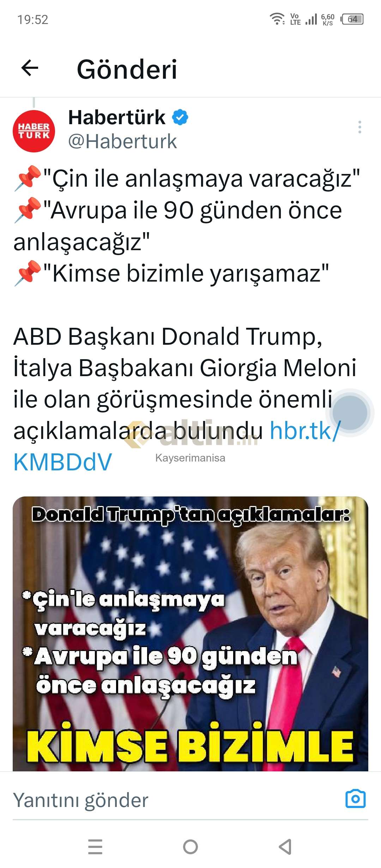Tap the cellular signal strength icon
The image size is (381, 868).
click(x=311, y=19)
